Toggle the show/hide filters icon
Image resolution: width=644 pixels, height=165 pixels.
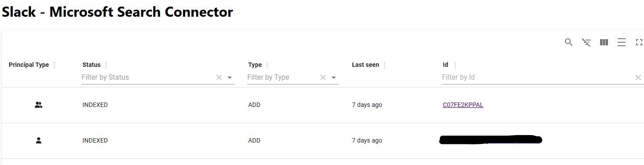pos(586,42)
